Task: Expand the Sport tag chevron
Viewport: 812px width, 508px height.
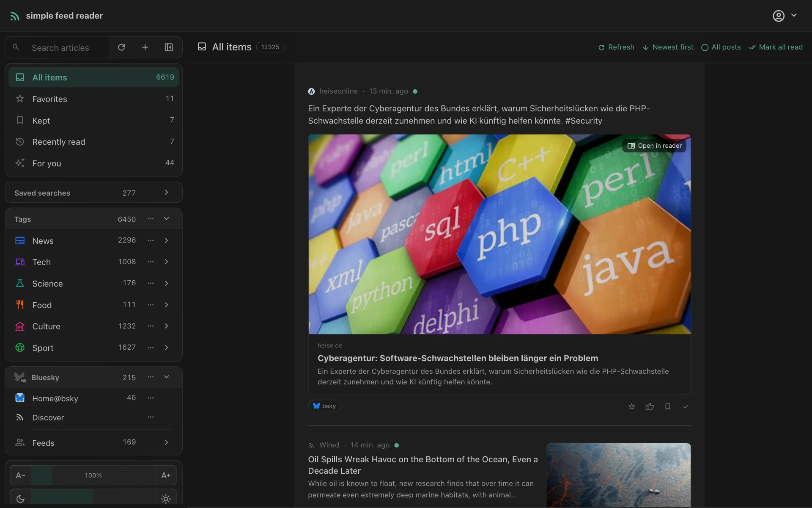Action: [x=167, y=348]
